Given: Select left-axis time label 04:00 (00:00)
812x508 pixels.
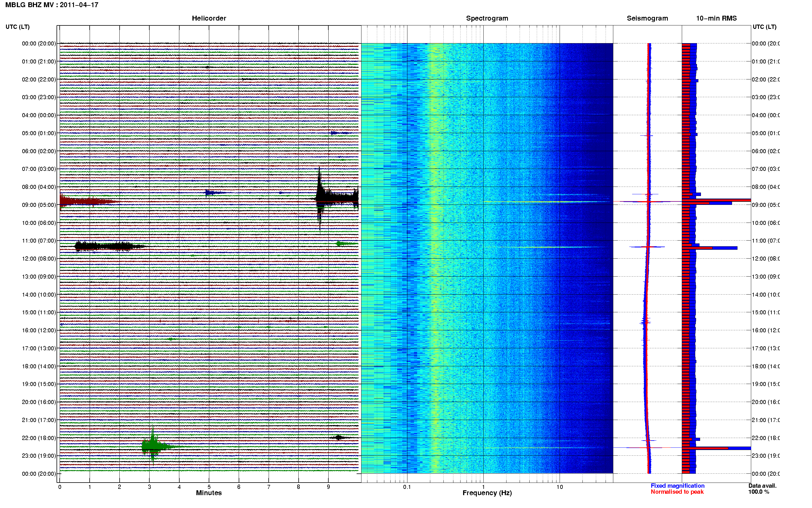Looking at the screenshot, I should pos(39,115).
